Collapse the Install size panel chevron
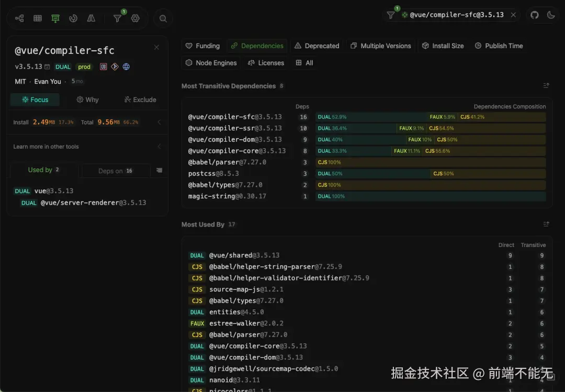The width and height of the screenshot is (565, 392). 159,121
